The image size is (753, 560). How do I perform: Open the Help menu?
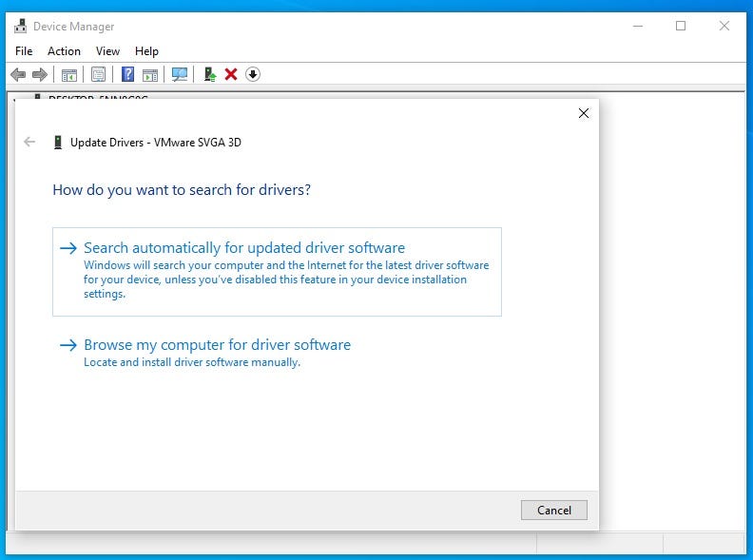pyautogui.click(x=146, y=51)
